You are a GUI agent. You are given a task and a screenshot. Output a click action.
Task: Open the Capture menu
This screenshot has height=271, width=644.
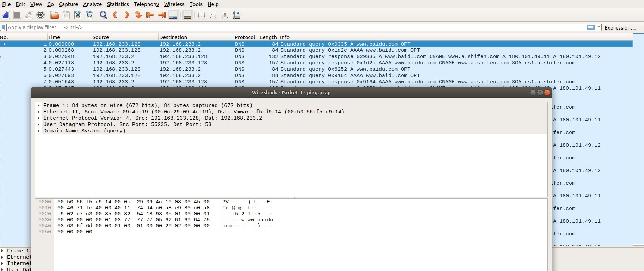click(x=68, y=4)
